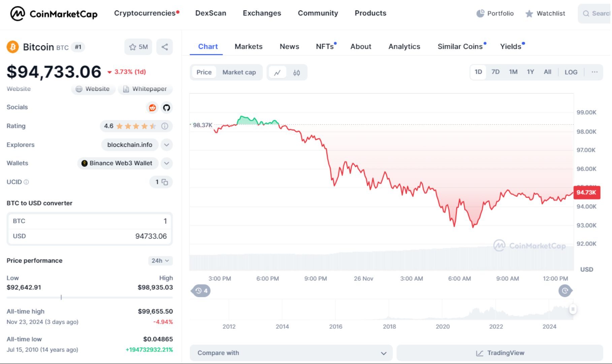Image resolution: width=612 pixels, height=364 pixels.
Task: Click the rating info icon next to 4.6 stars
Action: 164,126
